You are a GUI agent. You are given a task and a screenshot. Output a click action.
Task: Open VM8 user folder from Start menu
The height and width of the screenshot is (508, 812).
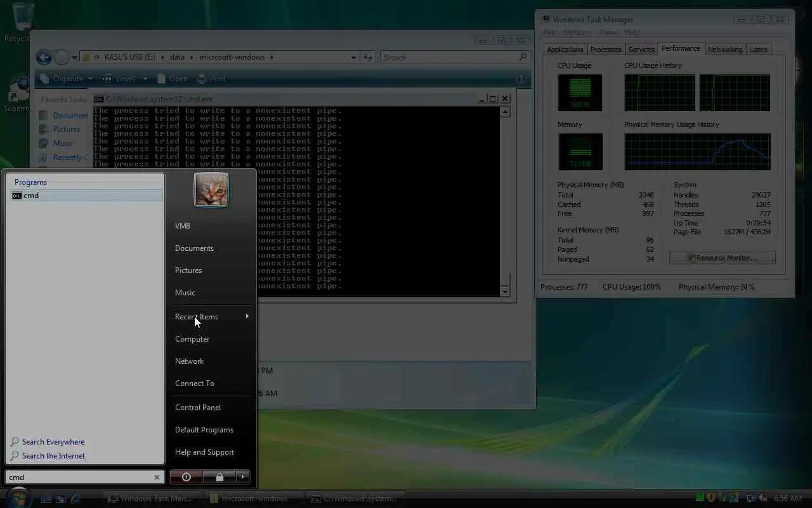[x=183, y=226]
